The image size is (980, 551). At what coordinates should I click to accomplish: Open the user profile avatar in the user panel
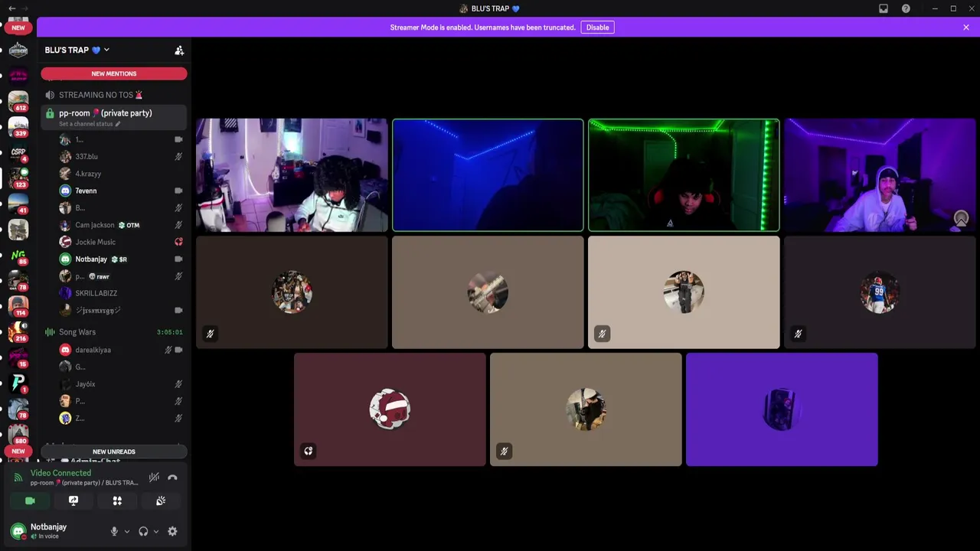point(18,531)
